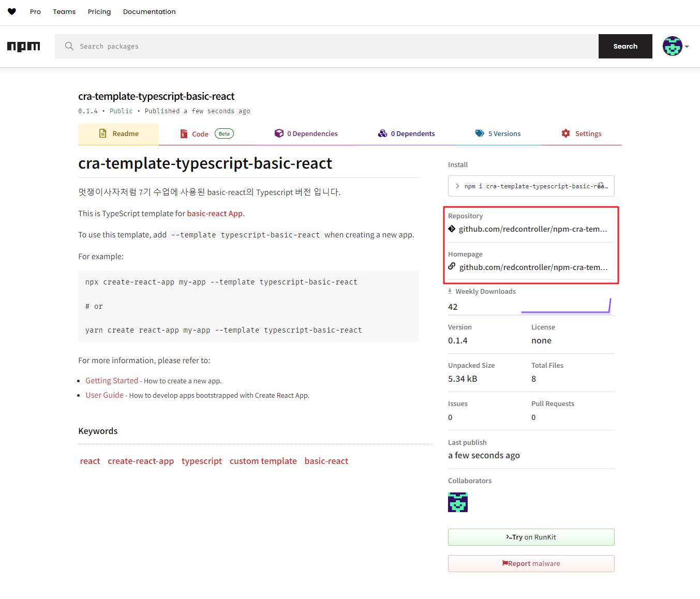Select the custom template keyword
The image size is (700, 599).
pos(263,461)
